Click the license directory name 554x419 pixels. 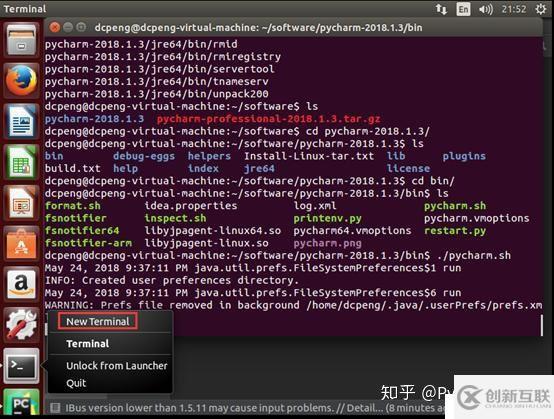tap(408, 169)
